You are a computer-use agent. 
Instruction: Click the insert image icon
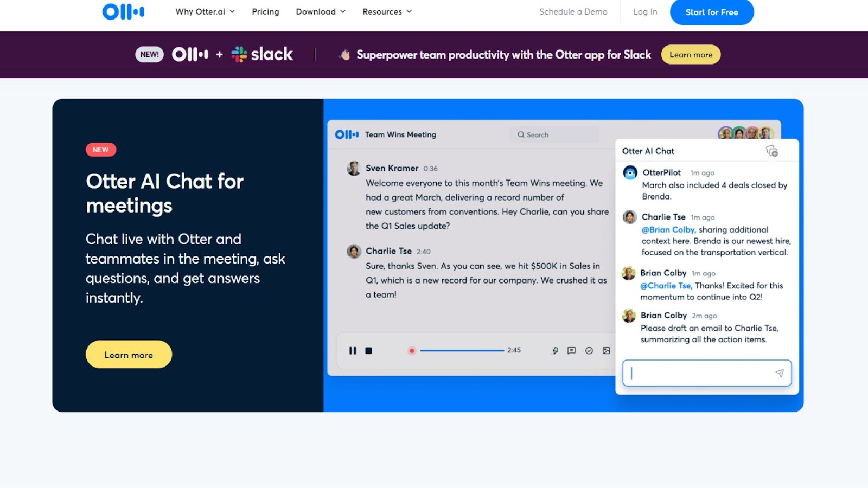click(x=607, y=351)
